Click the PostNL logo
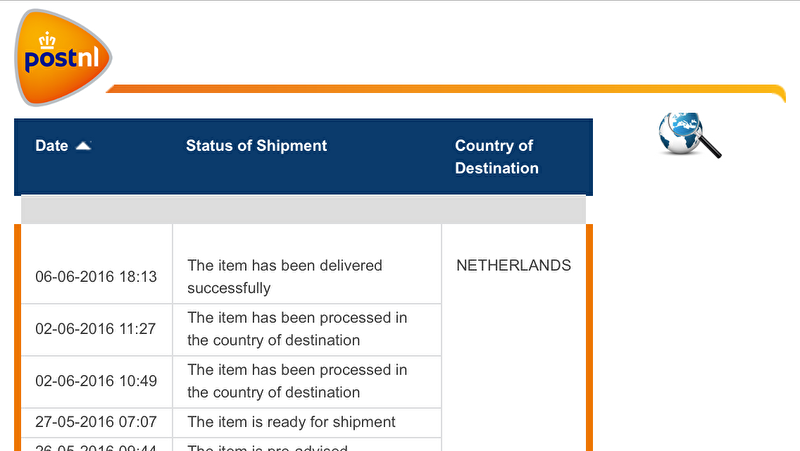Viewport: 800px width, 451px height. pyautogui.click(x=63, y=57)
